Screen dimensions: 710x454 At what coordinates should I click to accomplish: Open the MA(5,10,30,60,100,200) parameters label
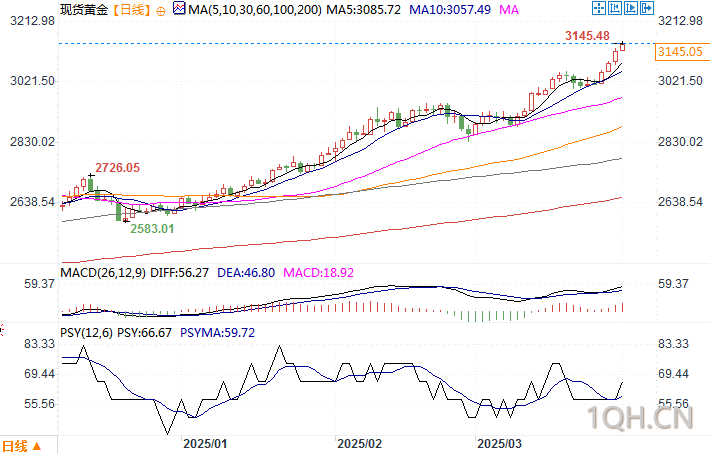(x=255, y=10)
